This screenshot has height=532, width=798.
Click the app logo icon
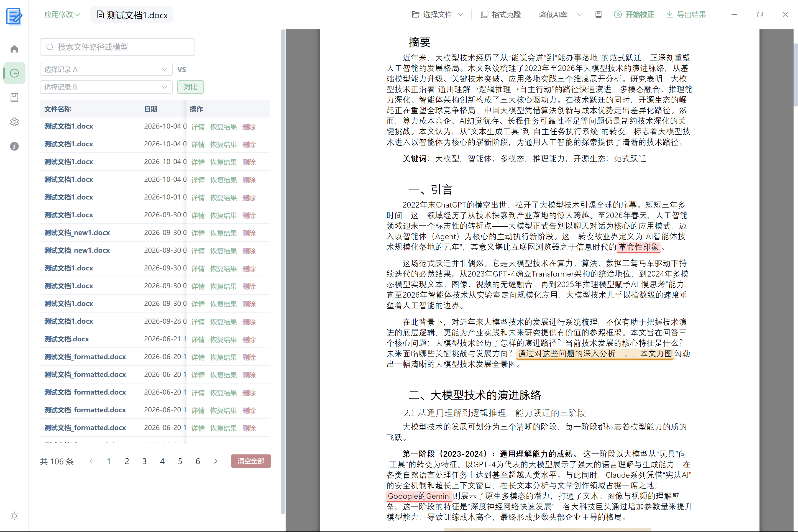pos(14,16)
